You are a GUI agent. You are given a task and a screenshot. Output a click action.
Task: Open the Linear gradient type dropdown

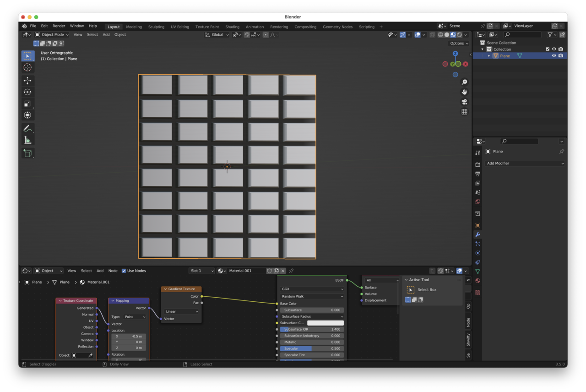coord(182,311)
